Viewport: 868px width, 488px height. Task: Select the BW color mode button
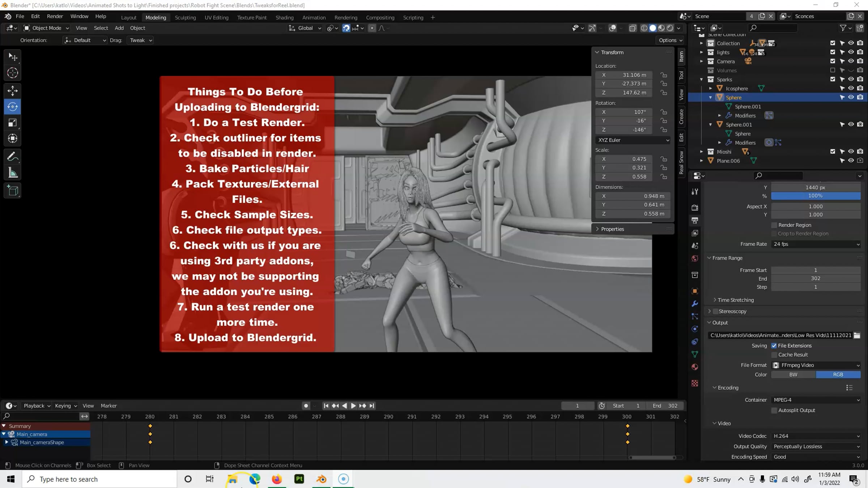pos(793,374)
